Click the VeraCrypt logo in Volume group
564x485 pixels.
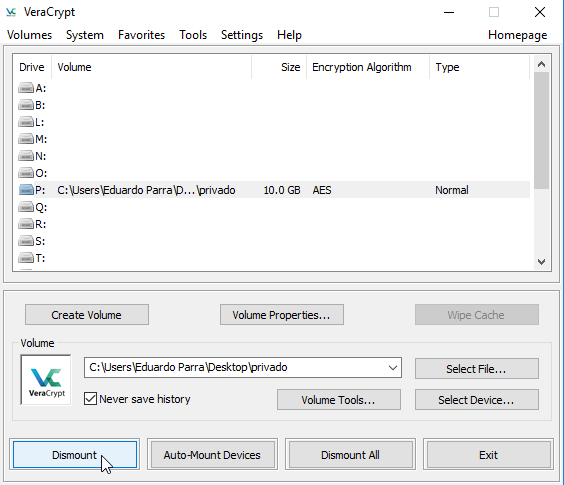click(x=46, y=380)
